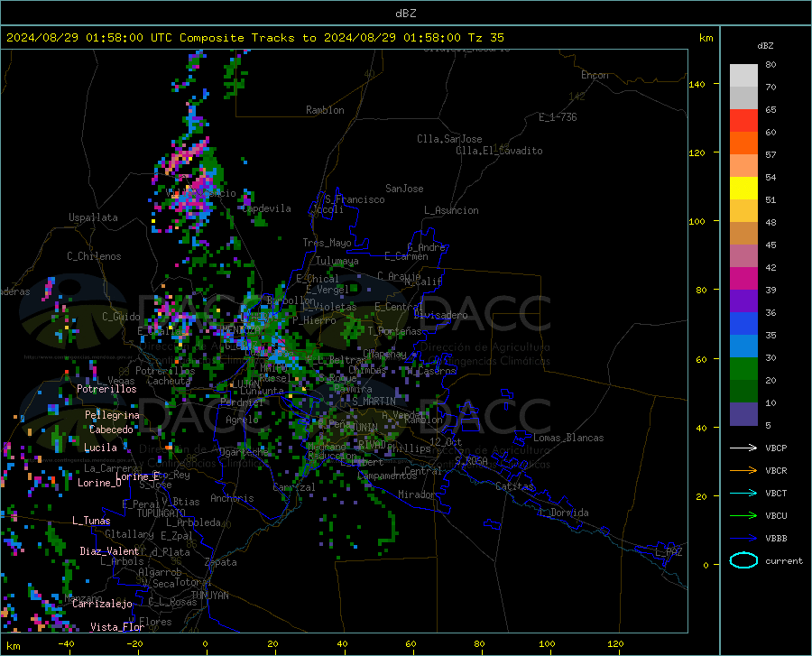
Task: Click the cyan 'current' ellipse legend icon
Action: click(x=743, y=560)
